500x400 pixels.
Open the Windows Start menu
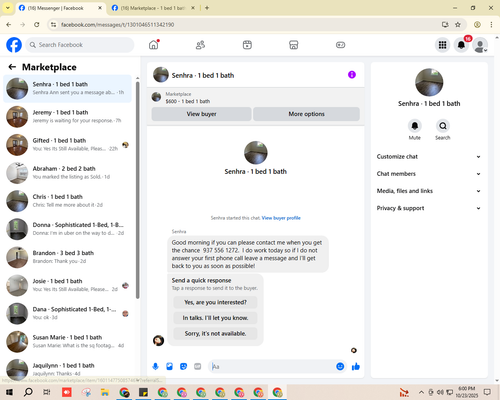[x=9, y=392]
